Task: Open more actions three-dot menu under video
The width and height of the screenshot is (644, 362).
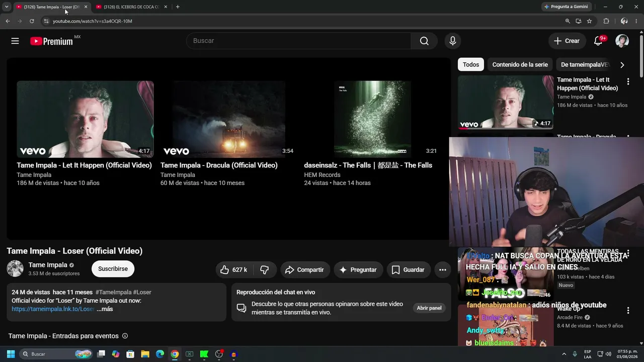Action: tap(443, 270)
